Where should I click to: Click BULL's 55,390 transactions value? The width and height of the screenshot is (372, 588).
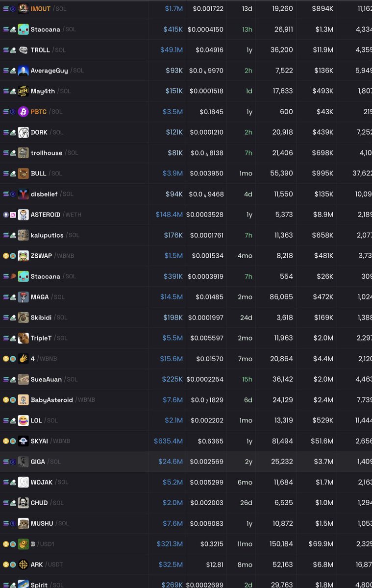281,173
